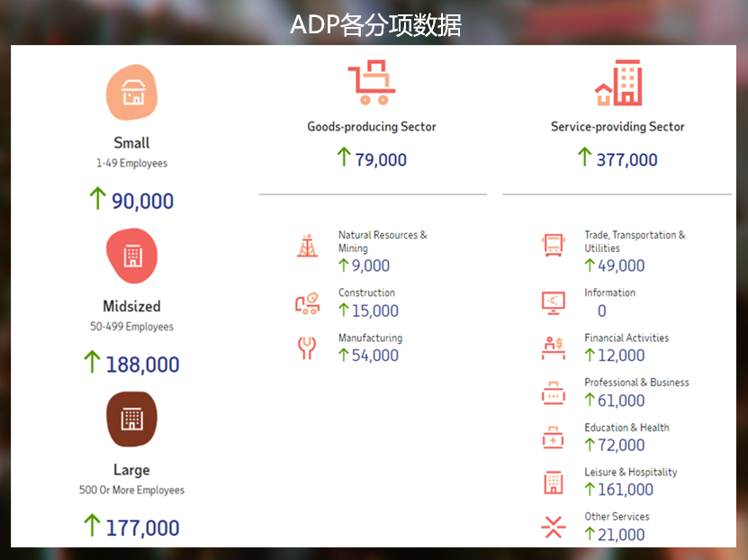Click the Education & Health label
The image size is (748, 560).
click(x=626, y=428)
